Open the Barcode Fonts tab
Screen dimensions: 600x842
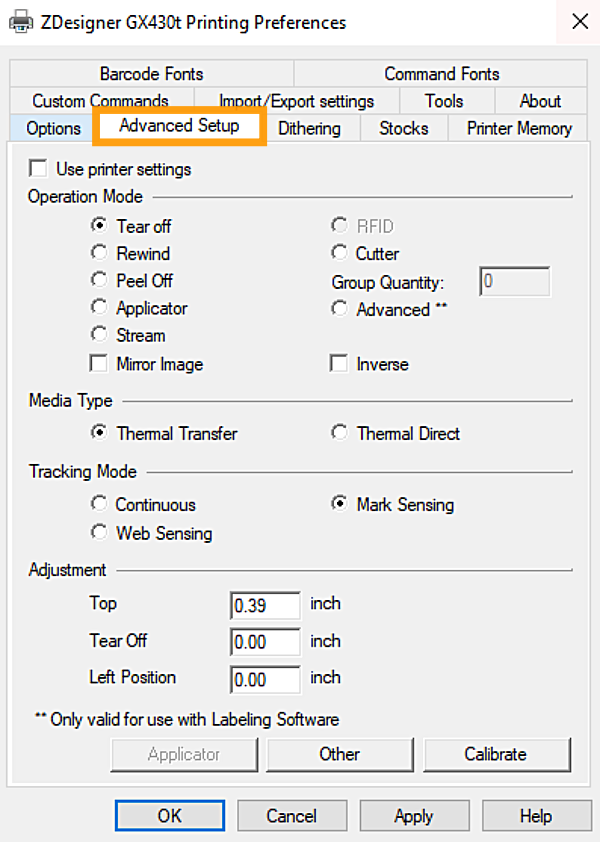point(151,74)
